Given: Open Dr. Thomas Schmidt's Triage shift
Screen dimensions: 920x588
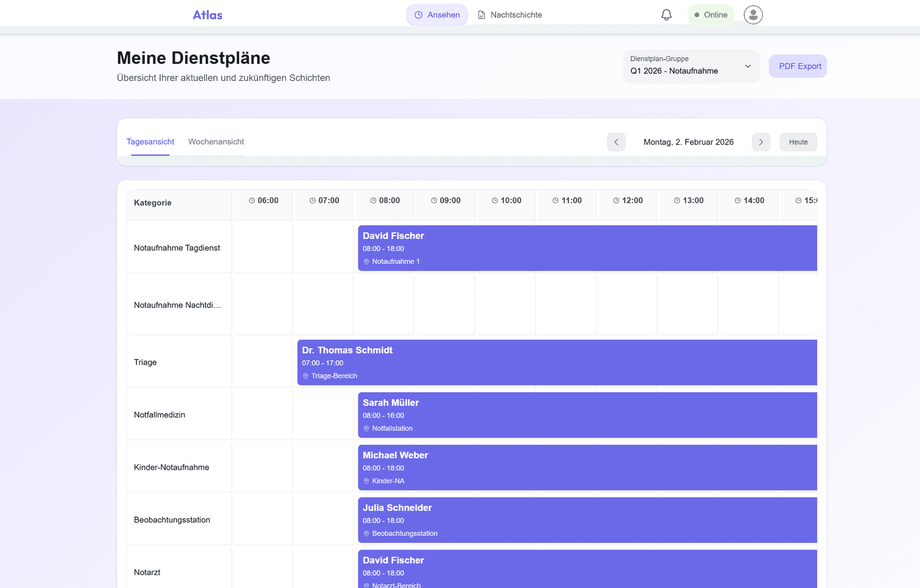Looking at the screenshot, I should pos(557,362).
